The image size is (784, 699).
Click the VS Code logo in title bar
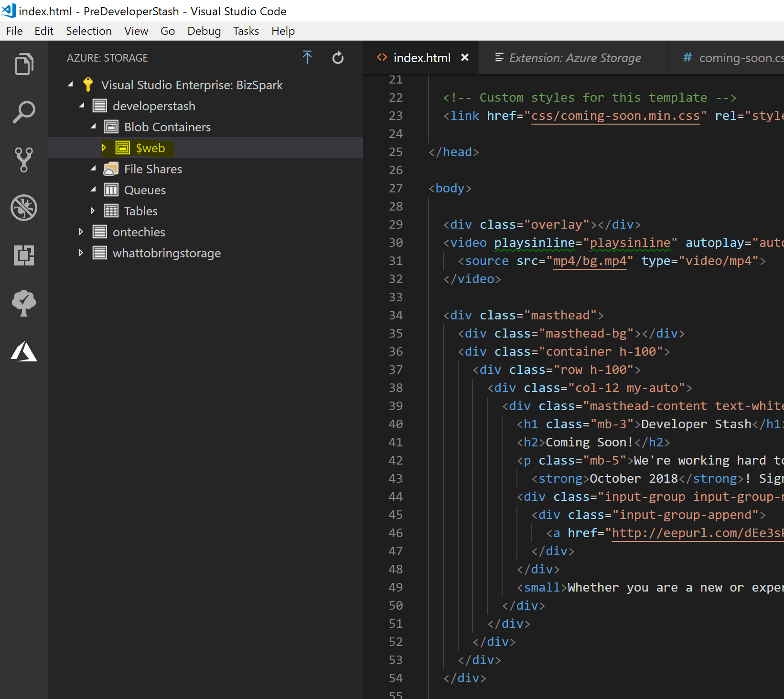9,11
